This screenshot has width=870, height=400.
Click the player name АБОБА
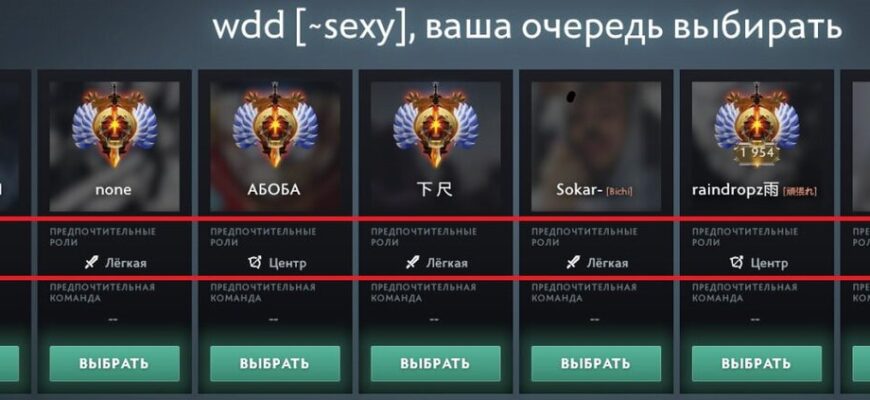click(274, 190)
